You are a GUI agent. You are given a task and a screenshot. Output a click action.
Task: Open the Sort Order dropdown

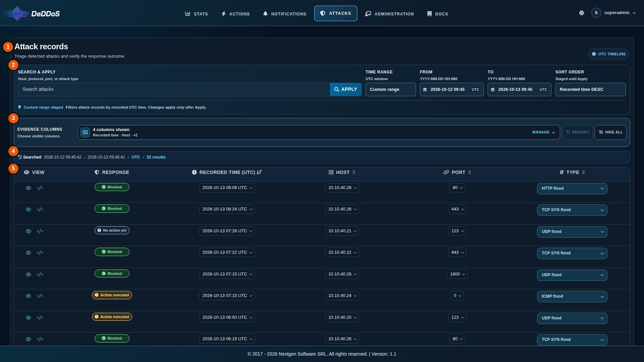[591, 89]
